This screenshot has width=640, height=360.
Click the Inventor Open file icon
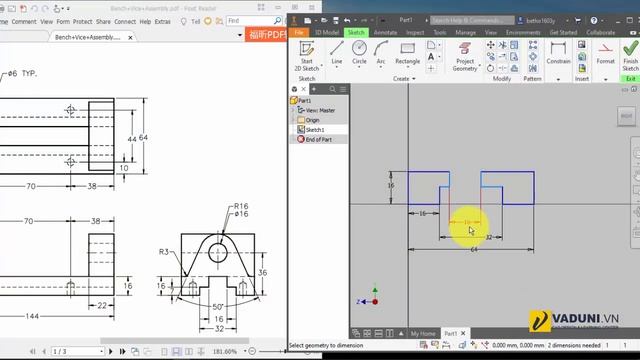324,20
